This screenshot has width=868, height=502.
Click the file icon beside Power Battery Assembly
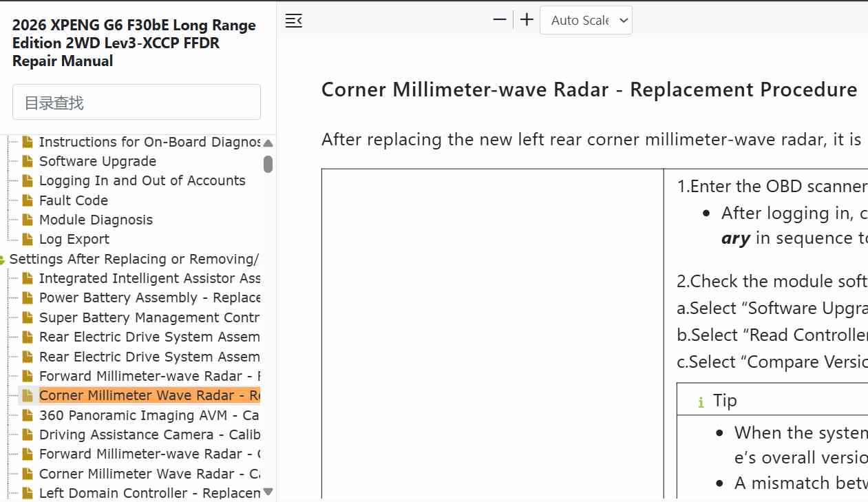[x=28, y=297]
